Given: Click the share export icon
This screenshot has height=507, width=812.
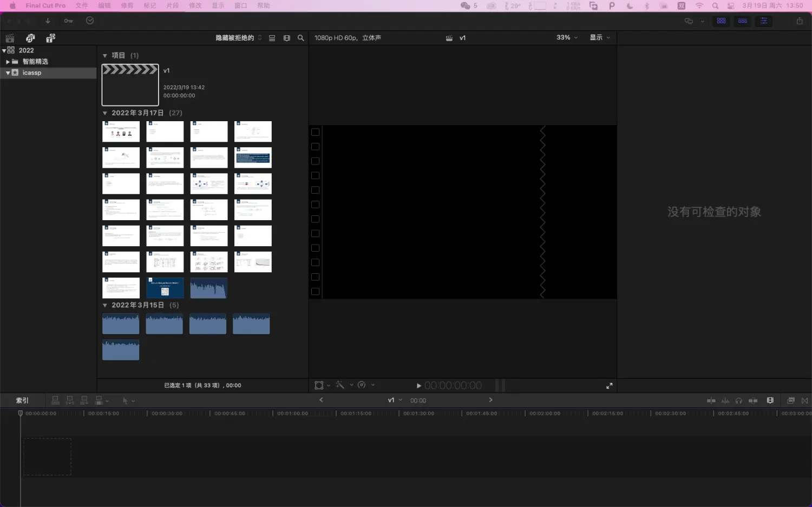Looking at the screenshot, I should click(799, 21).
